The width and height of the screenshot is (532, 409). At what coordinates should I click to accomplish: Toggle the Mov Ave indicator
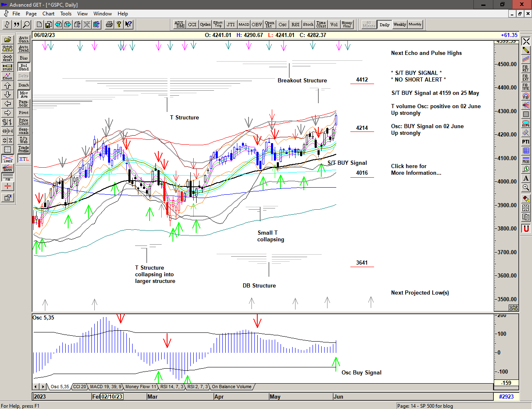pyautogui.click(x=24, y=94)
